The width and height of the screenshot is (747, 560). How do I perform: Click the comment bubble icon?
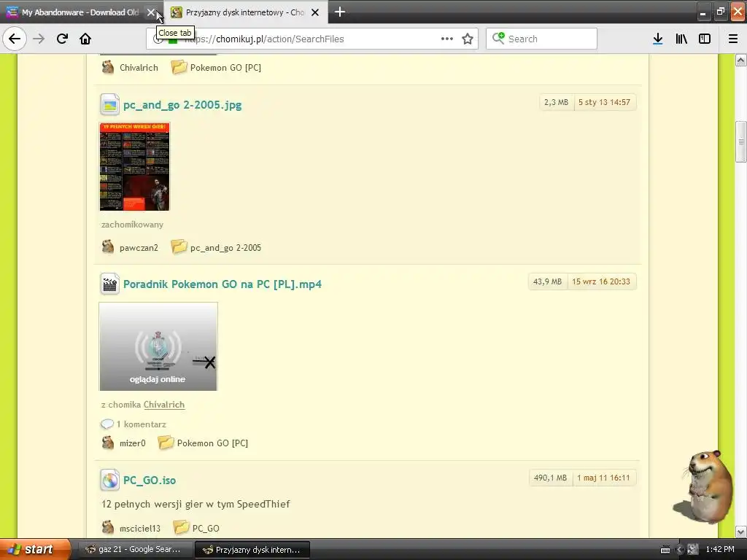[x=107, y=424]
